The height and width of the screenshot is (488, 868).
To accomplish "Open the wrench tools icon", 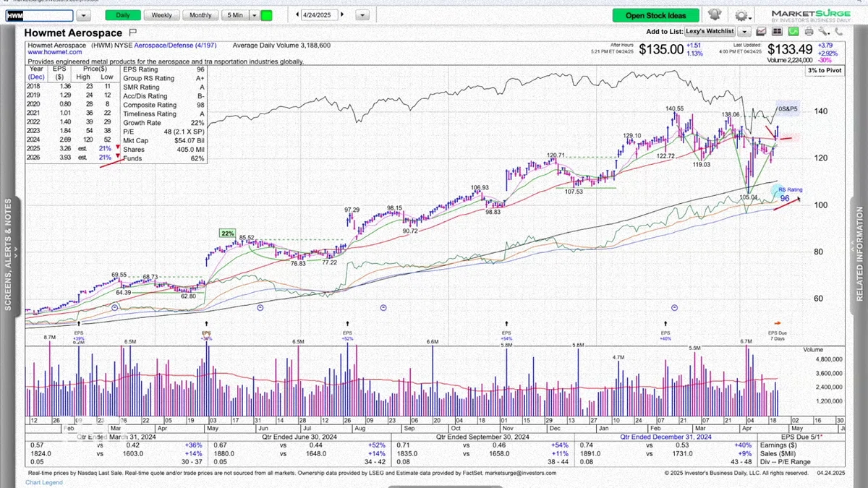I will coord(825,31).
